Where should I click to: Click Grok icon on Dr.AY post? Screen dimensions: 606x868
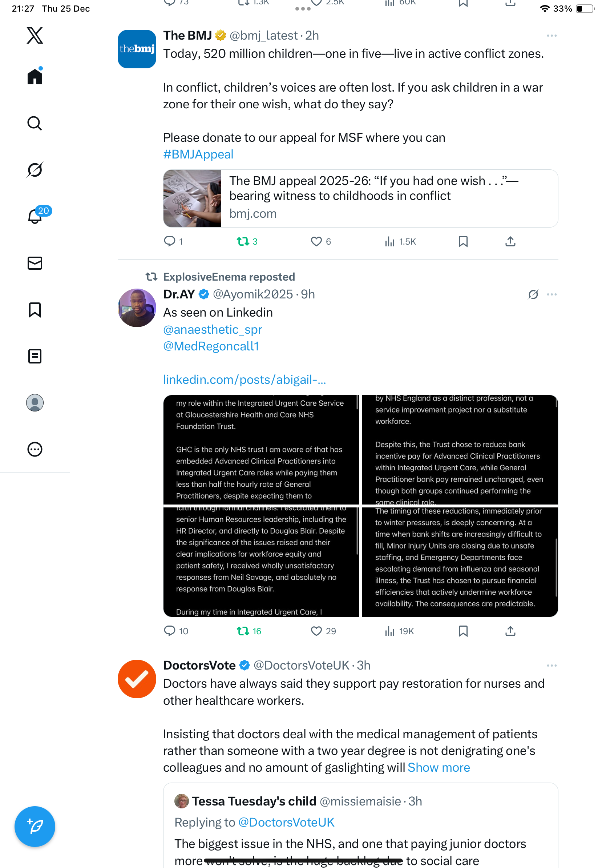533,294
